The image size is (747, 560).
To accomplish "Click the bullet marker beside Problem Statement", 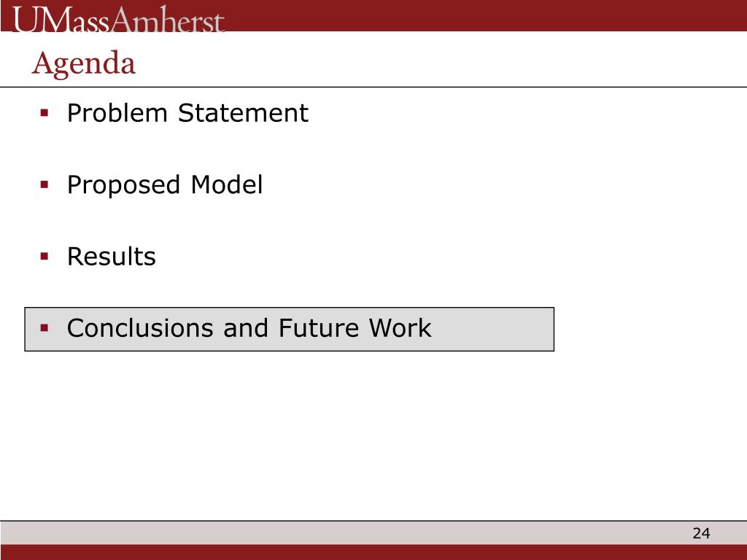I will [x=44, y=113].
